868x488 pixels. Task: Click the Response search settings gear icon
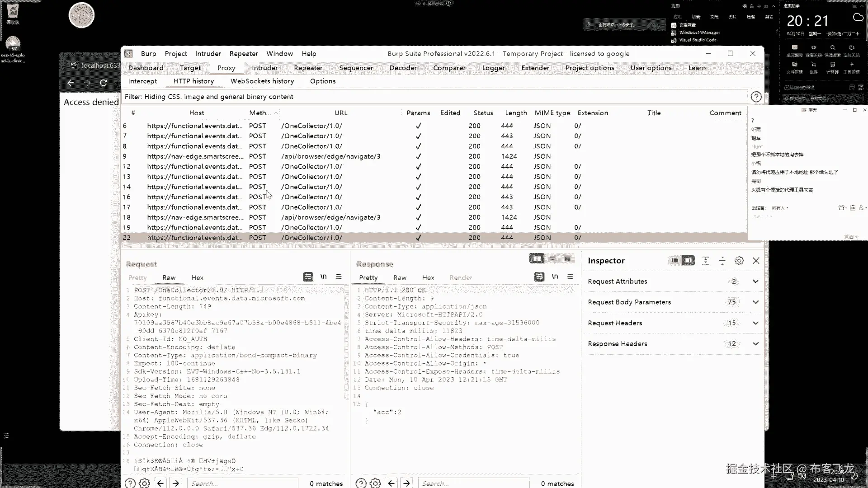pos(375,483)
